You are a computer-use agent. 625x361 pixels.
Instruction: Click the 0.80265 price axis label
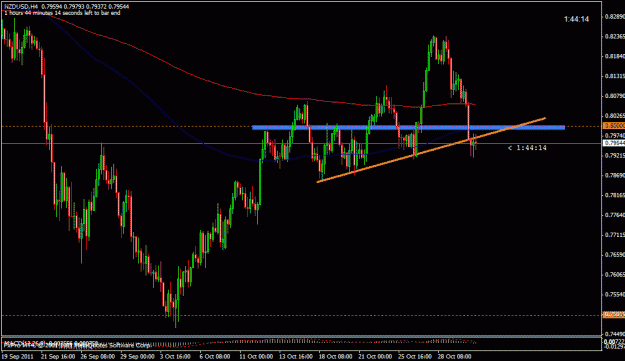pyautogui.click(x=615, y=116)
